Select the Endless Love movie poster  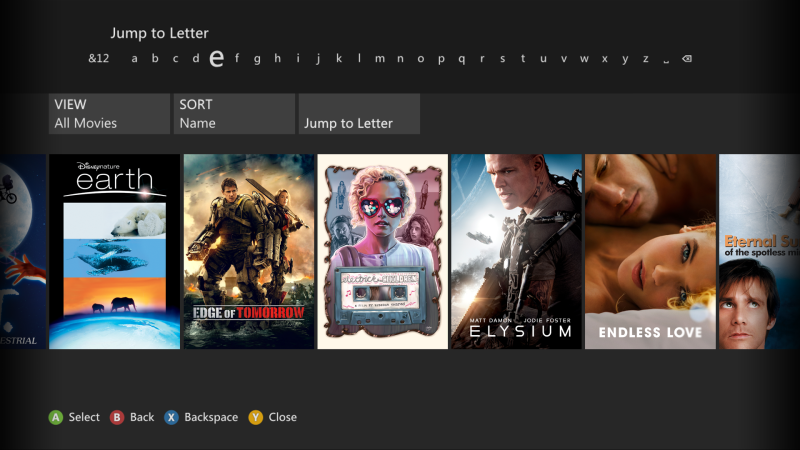[650, 251]
